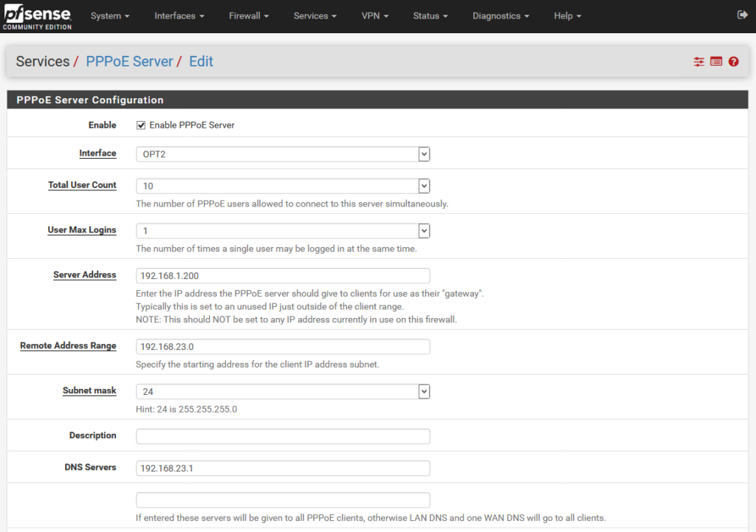Click the red help question icon
756x532 pixels.
pos(733,62)
